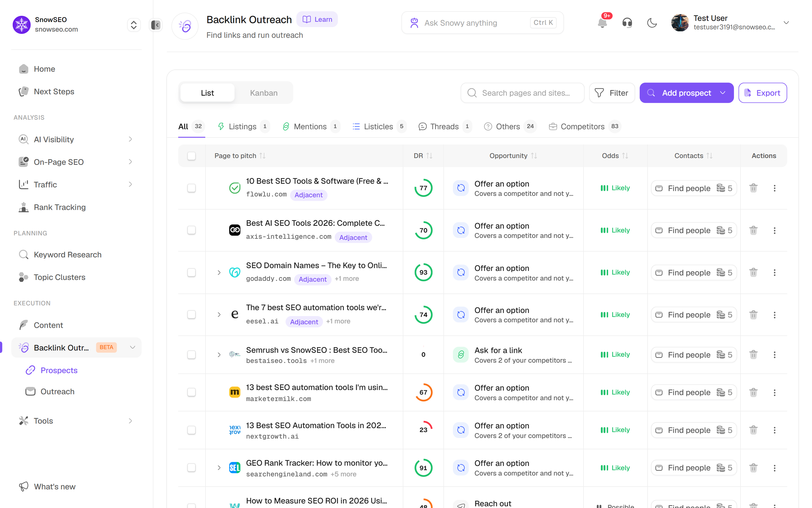
Task: Open the notifications bell
Action: pyautogui.click(x=602, y=23)
